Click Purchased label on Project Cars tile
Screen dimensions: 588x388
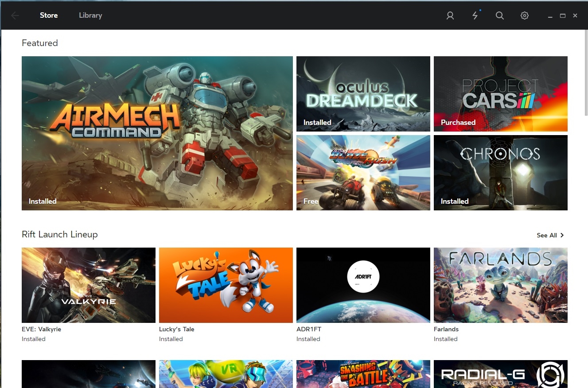click(458, 122)
